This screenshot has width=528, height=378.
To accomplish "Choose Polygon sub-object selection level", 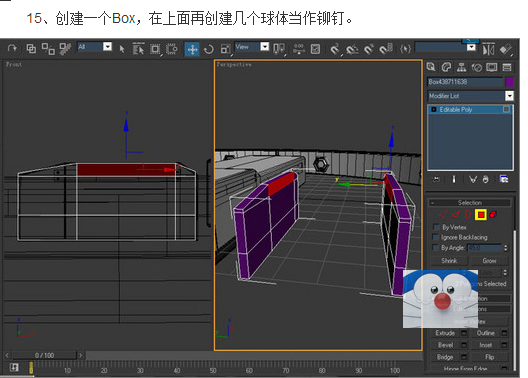I will tap(481, 214).
